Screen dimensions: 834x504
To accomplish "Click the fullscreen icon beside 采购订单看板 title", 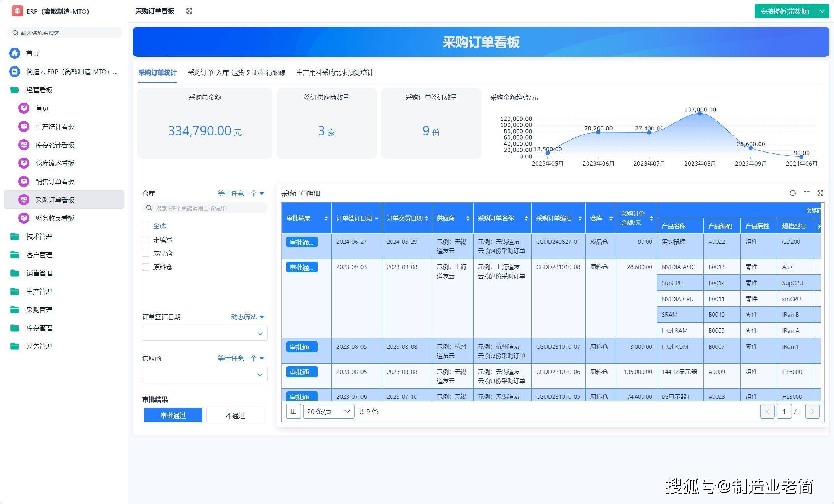I will point(189,11).
